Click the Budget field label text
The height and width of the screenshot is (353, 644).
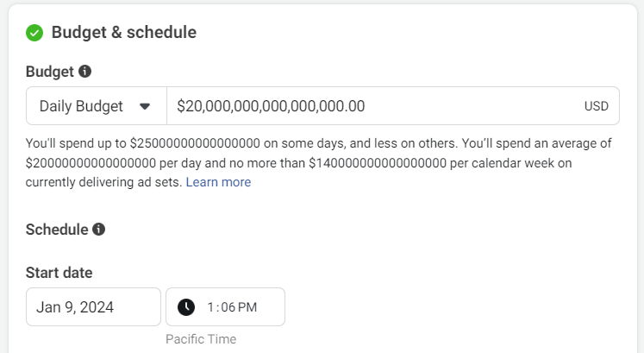50,72
